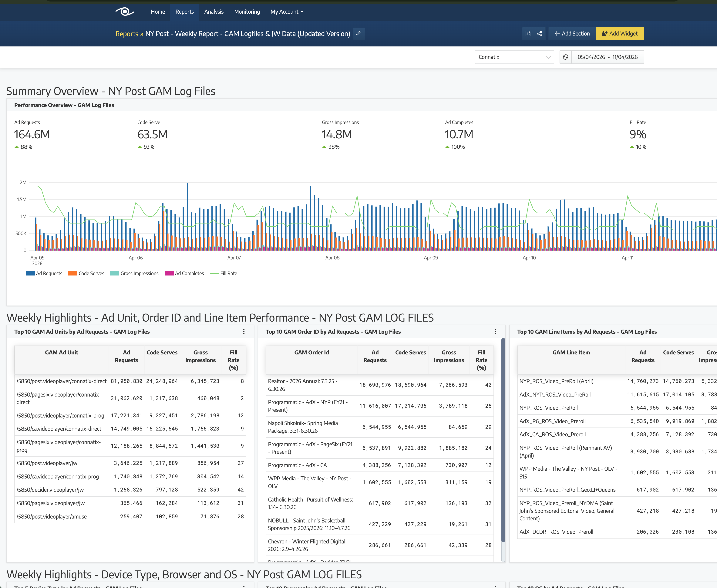Click the share icon in header
This screenshot has width=717, height=588.
[x=540, y=34]
